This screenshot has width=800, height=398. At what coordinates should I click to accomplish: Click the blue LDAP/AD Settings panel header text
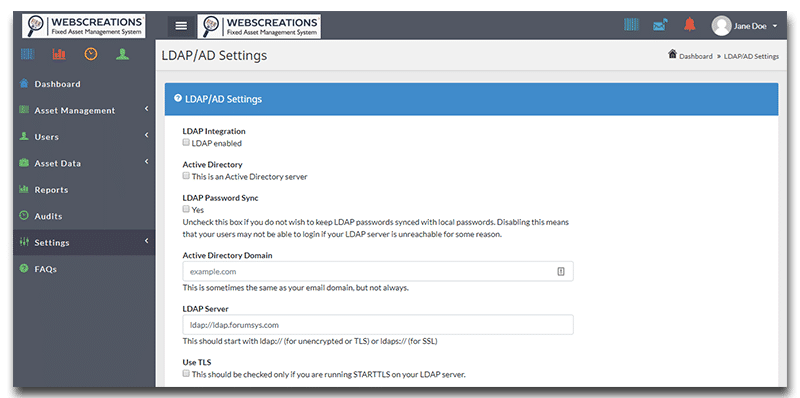(223, 99)
